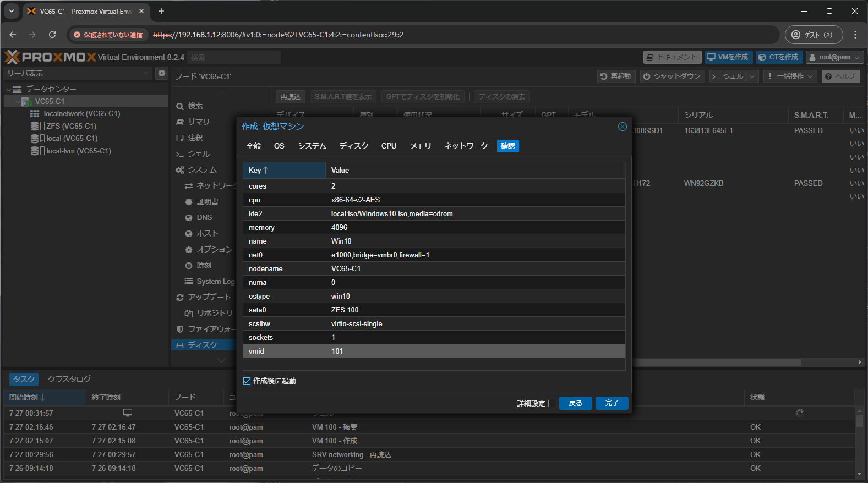Click the VMを作成 button
Screen dimensions: 868x483
tap(728, 57)
